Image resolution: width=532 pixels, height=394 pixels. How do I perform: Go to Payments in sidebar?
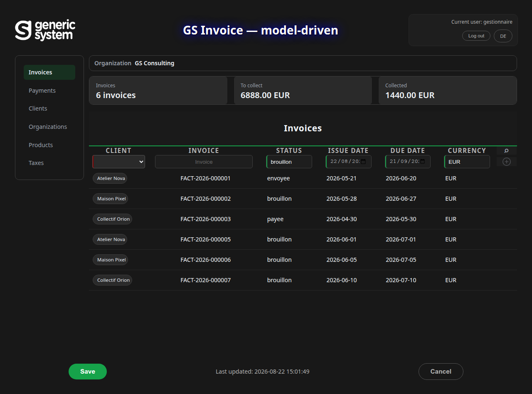pos(49,91)
